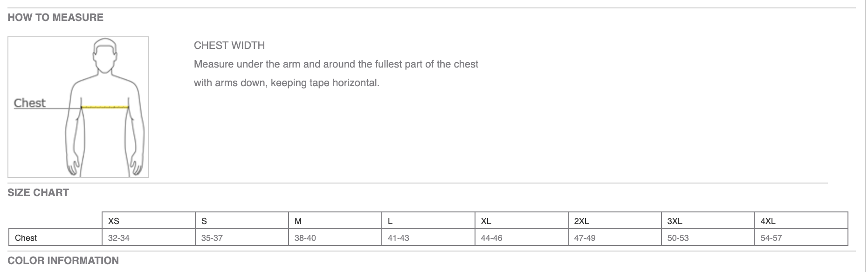This screenshot has width=868, height=272.
Task: Click the HOW TO MEASURE heading
Action: [x=55, y=18]
